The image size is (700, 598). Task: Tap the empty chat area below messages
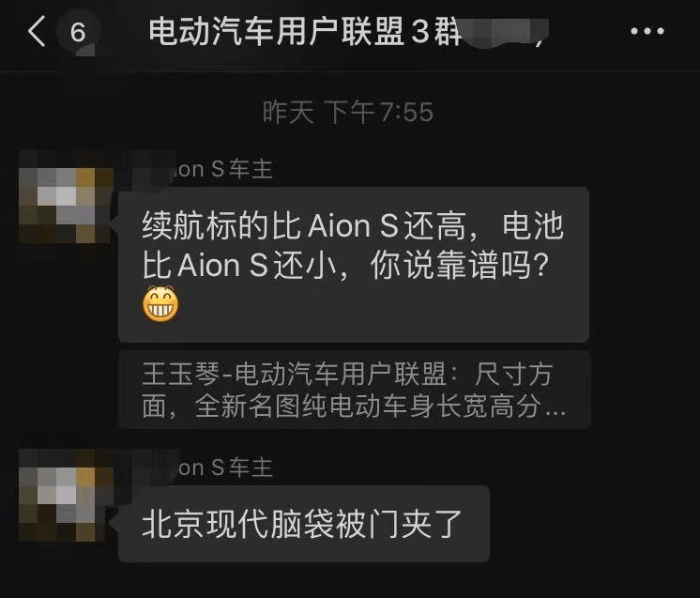click(x=350, y=580)
